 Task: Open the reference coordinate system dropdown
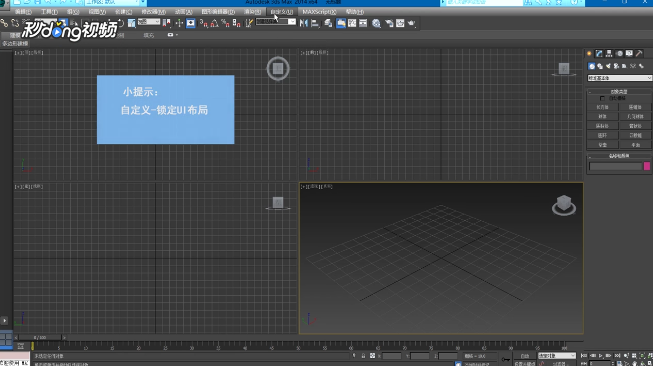(149, 22)
